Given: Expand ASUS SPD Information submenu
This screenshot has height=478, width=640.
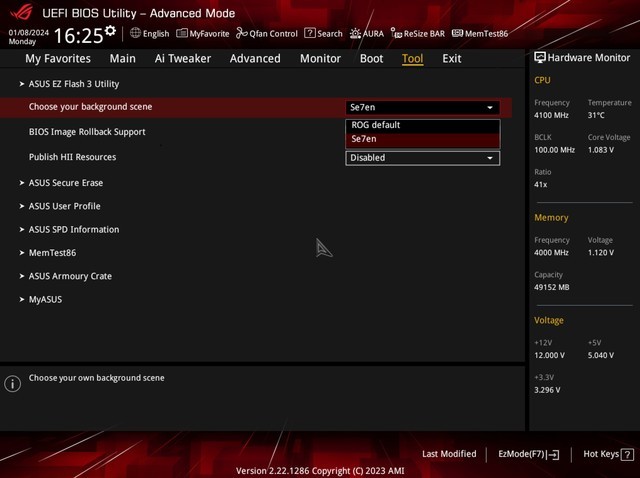Looking at the screenshot, I should coord(73,229).
